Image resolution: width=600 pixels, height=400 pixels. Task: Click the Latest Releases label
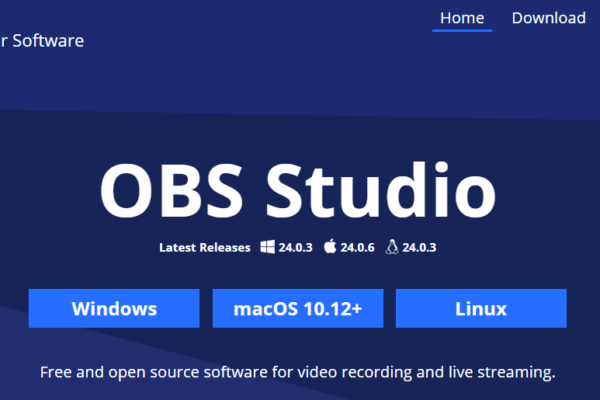[x=205, y=248]
